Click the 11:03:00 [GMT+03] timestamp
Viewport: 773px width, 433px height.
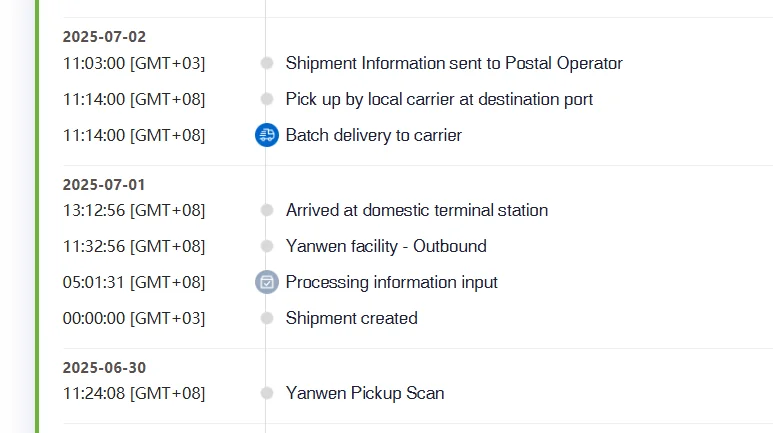133,63
